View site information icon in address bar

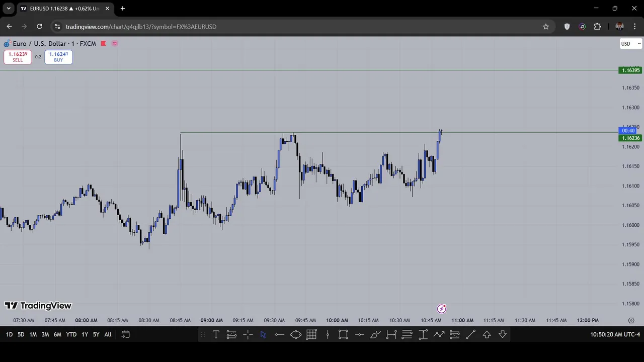click(x=57, y=27)
